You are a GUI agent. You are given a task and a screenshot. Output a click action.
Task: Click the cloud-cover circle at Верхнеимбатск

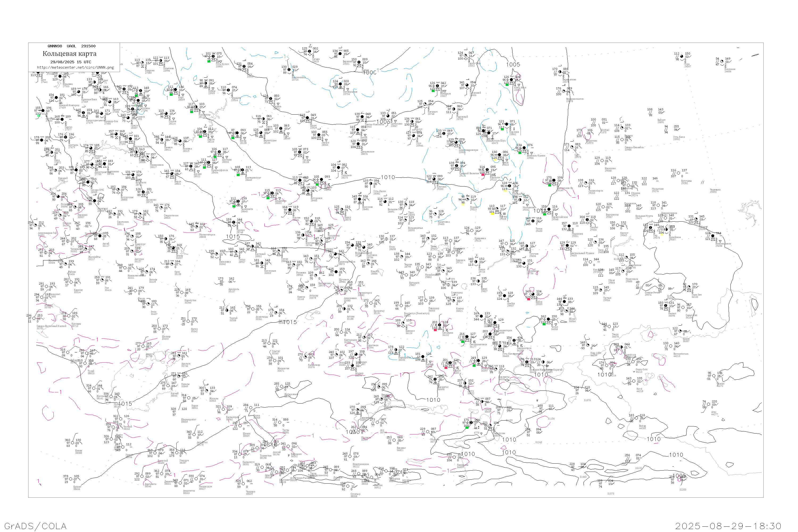click(x=564, y=92)
